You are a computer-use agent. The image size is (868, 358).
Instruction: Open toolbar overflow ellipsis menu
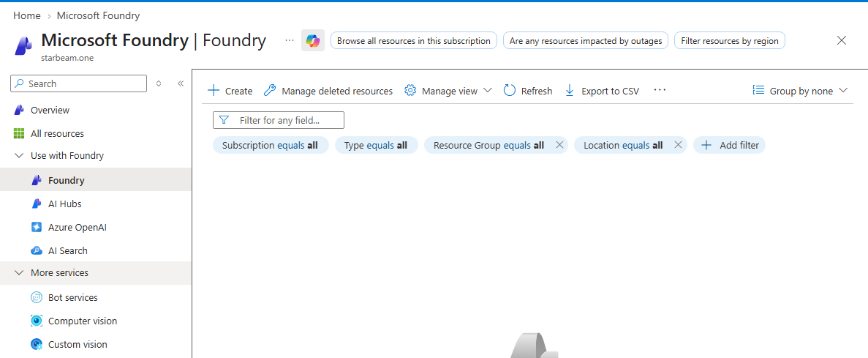tap(660, 90)
